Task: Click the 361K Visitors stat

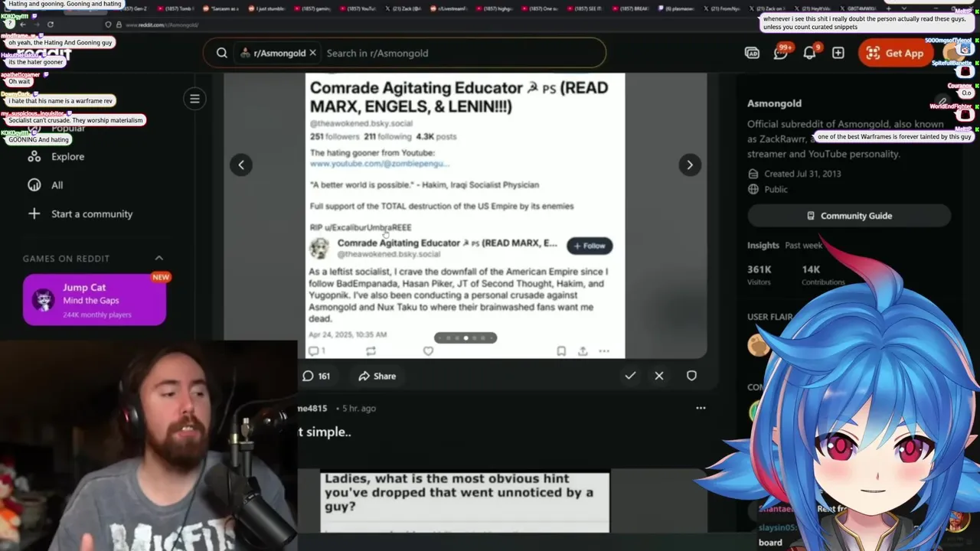Action: (759, 275)
